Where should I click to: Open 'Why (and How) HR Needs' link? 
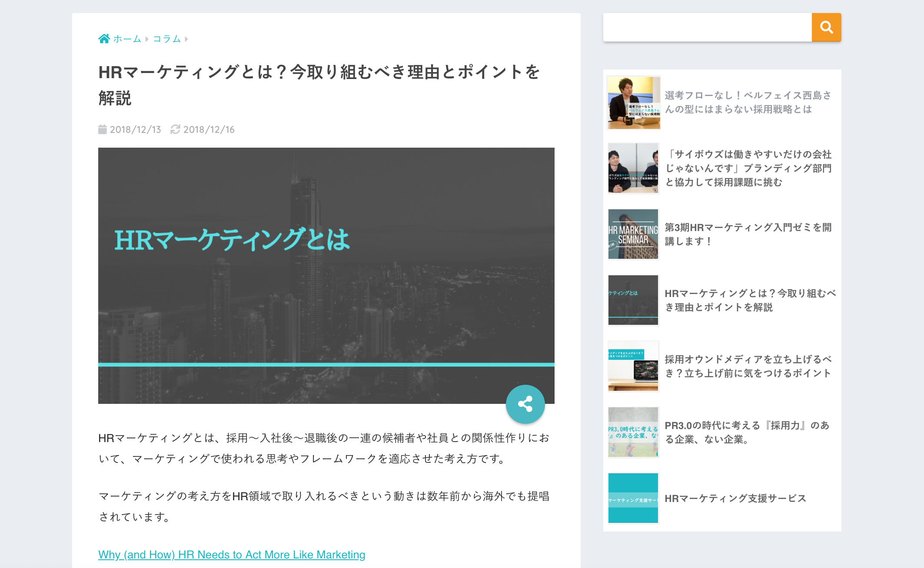(232, 555)
